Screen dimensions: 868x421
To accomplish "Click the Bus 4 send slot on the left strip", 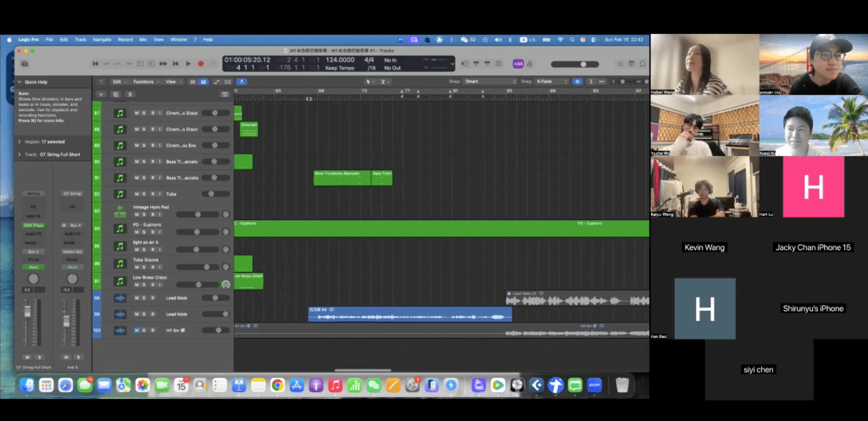I will pos(33,252).
